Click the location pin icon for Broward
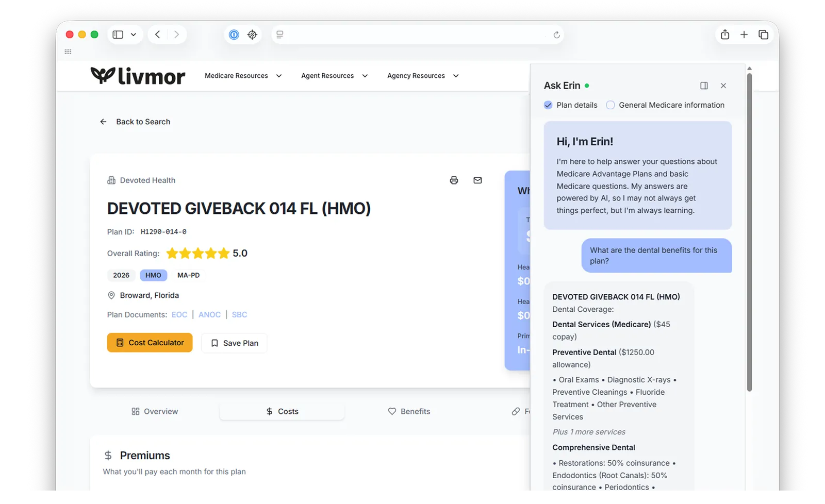This screenshot has width=825, height=504. pos(111,295)
